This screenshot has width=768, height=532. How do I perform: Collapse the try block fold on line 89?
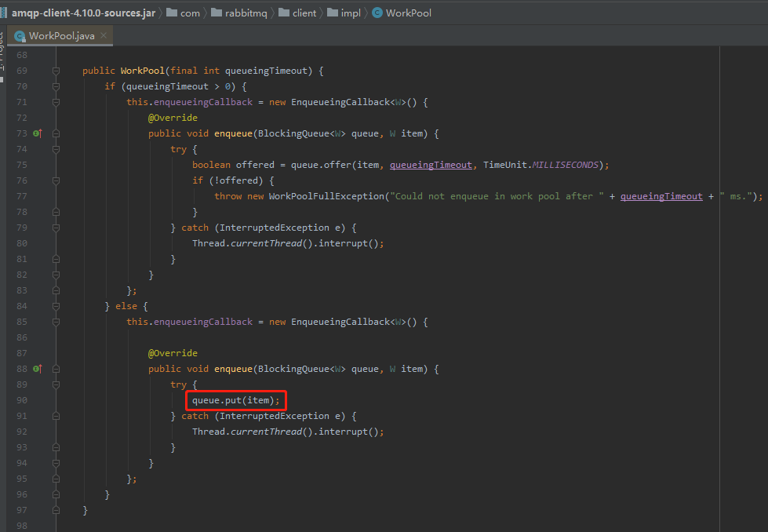point(56,384)
